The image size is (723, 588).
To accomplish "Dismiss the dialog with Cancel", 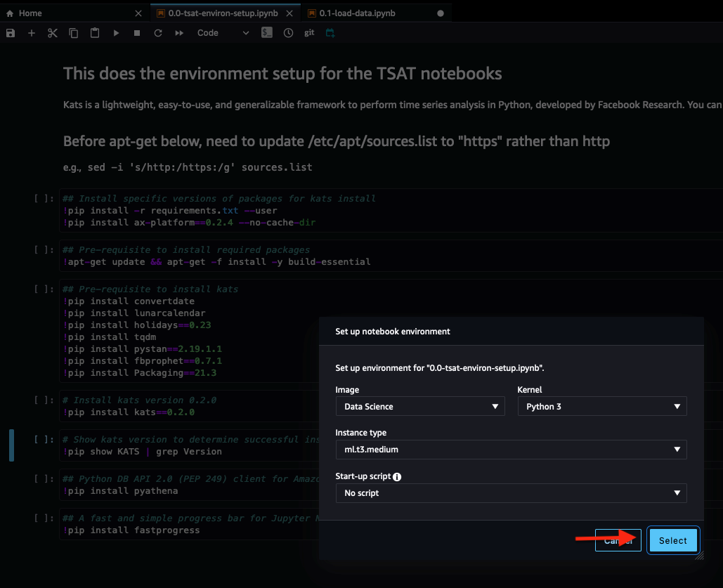I will (618, 540).
